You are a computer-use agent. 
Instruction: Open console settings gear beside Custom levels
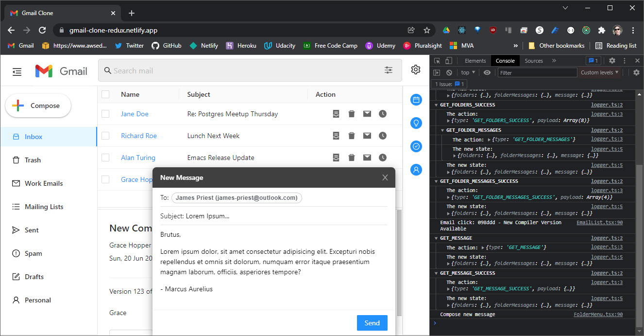(x=636, y=72)
